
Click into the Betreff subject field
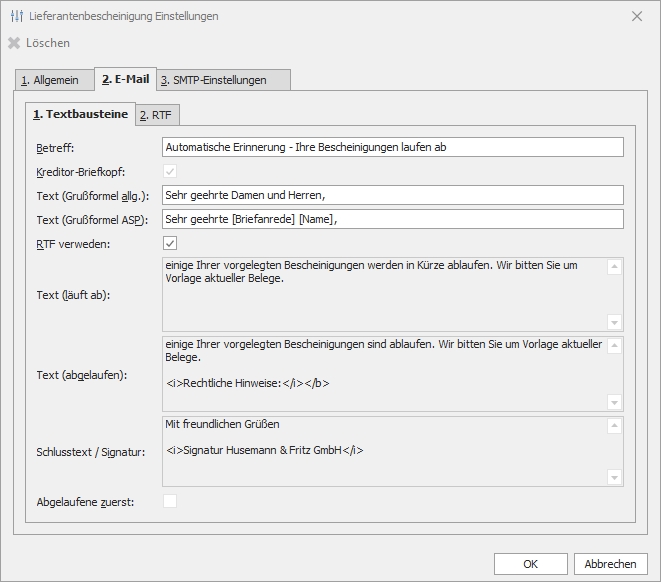click(392, 147)
